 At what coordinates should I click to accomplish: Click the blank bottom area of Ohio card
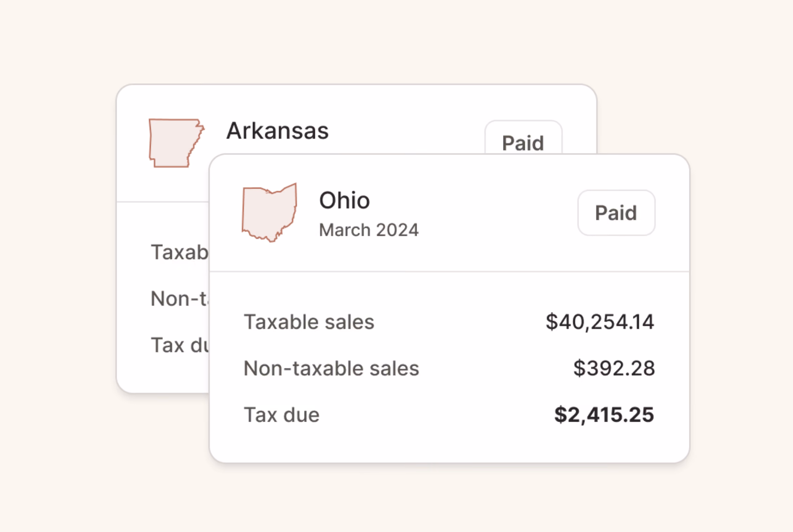[449, 445]
